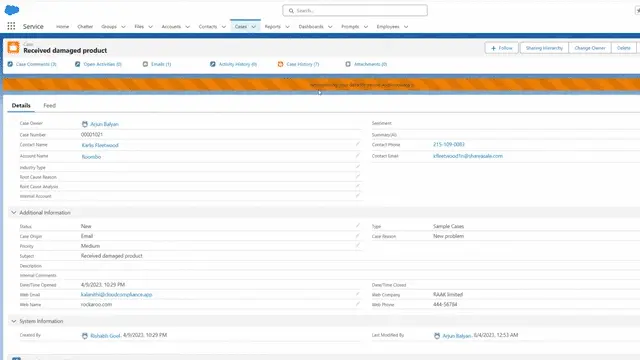Edit the Contact Name field pencil
Screen dimensions: 640x360
358,144
